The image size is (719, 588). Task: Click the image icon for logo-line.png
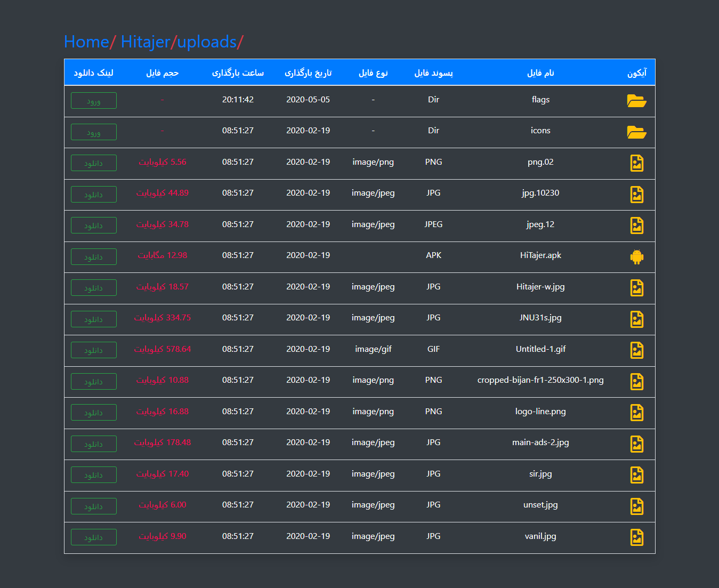pyautogui.click(x=637, y=413)
